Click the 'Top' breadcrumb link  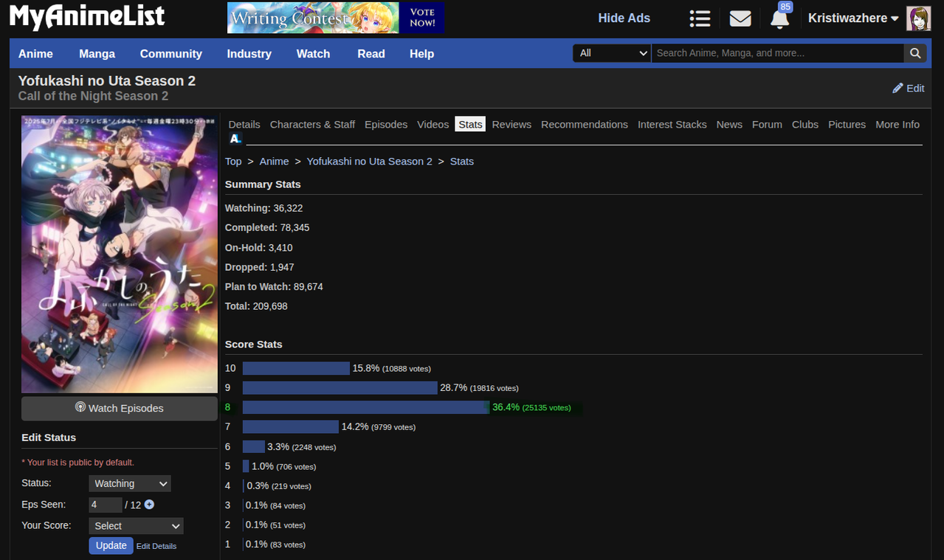pos(233,161)
